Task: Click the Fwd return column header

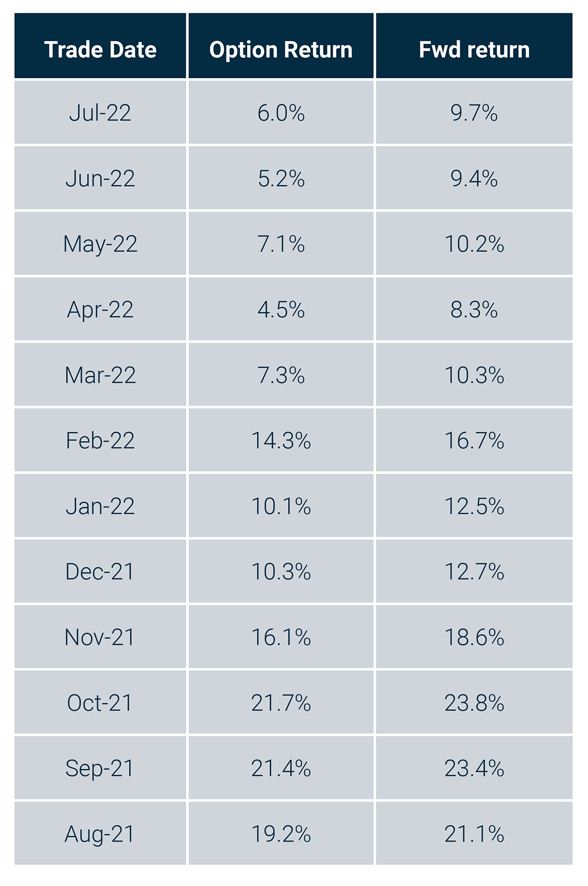Action: 474,49
